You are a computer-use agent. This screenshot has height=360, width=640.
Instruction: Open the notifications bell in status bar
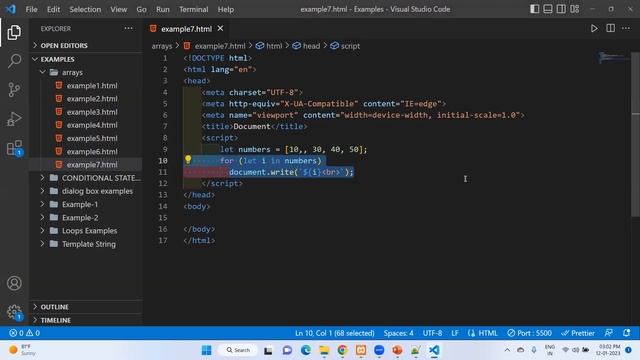tap(627, 333)
